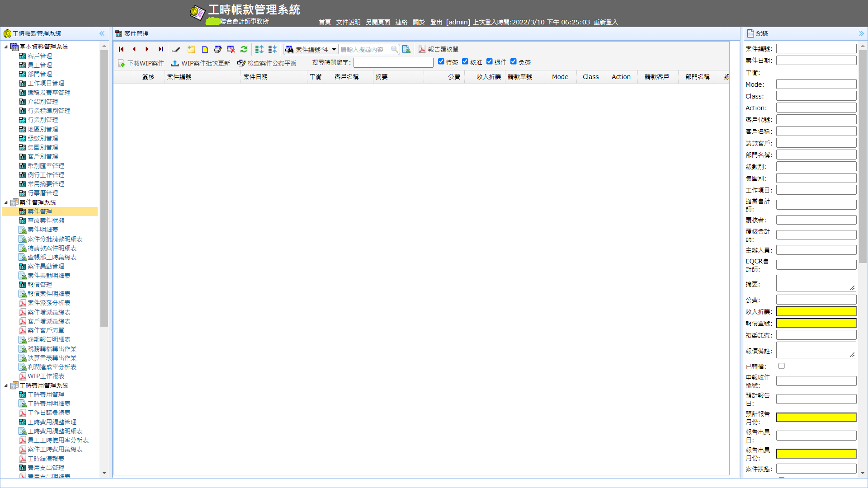Click the magnifier search icon
This screenshot has width=868, height=488.
pos(394,49)
